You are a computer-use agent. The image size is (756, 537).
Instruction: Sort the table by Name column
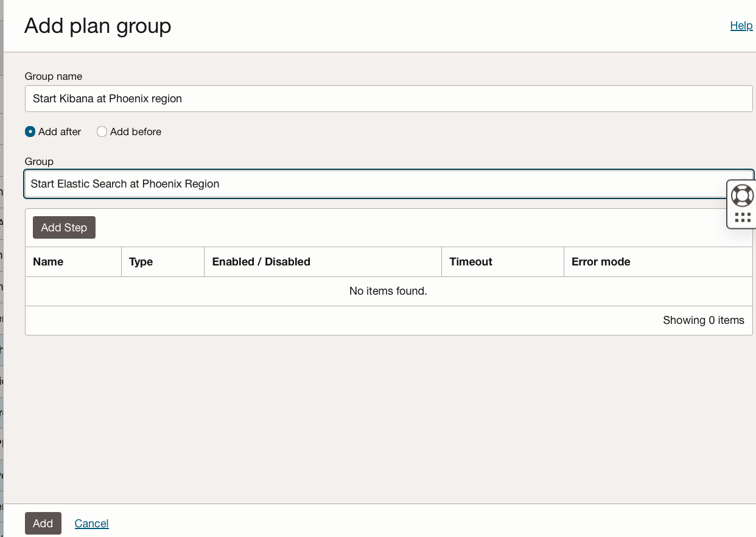[48, 261]
